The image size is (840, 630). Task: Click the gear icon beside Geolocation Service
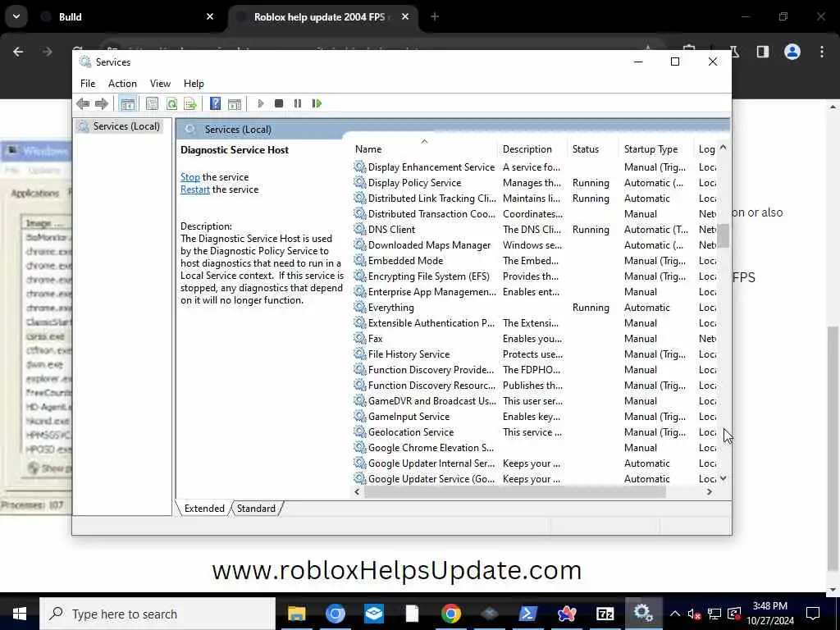click(360, 431)
